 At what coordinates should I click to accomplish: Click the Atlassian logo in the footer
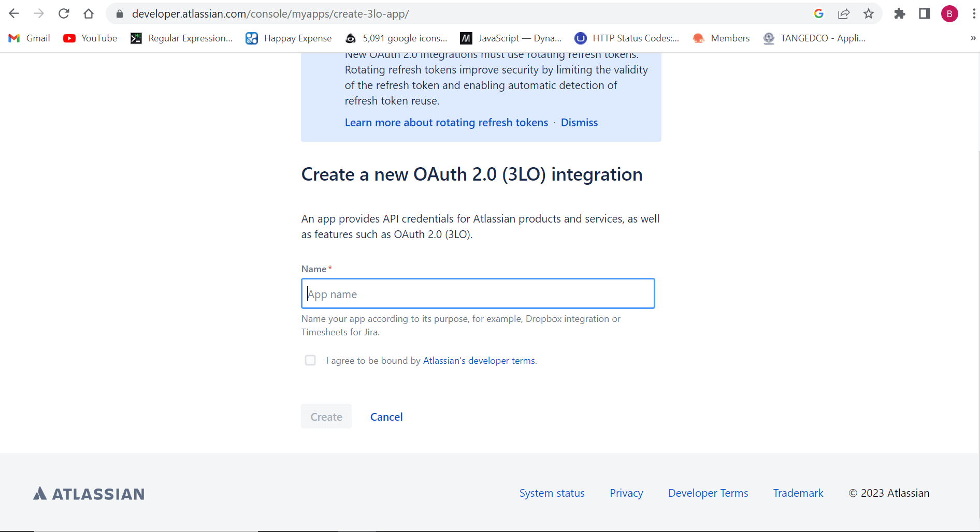pyautogui.click(x=88, y=493)
